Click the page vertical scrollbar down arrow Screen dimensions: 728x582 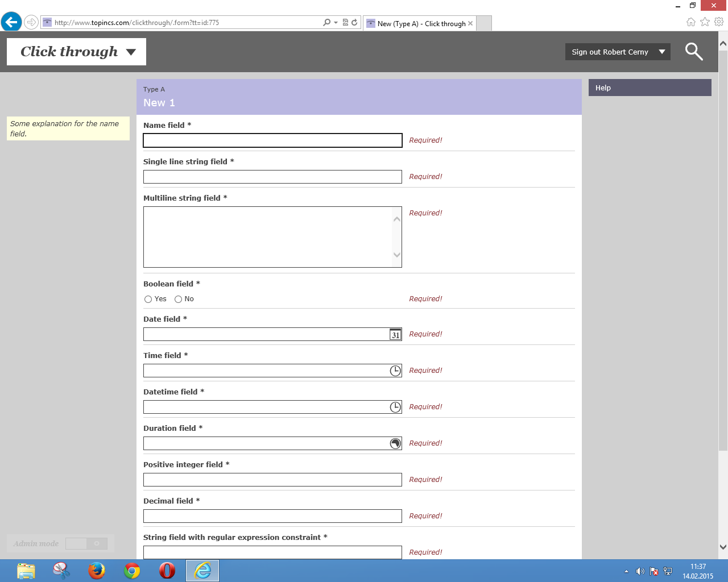point(723,547)
